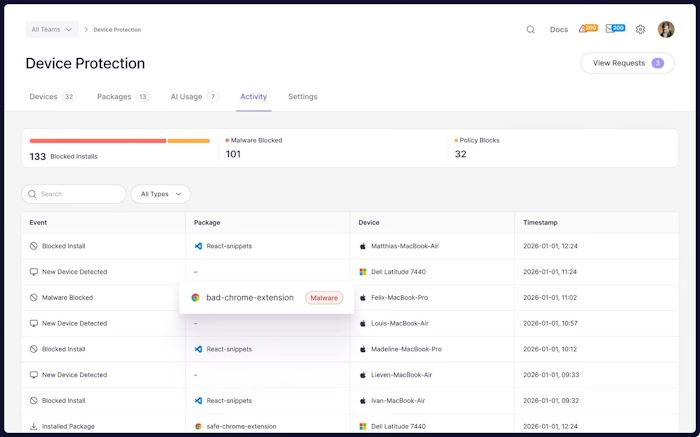The width and height of the screenshot is (700, 437).
Task: Click the Matthias-MacBook-Air device name
Action: 405,246
